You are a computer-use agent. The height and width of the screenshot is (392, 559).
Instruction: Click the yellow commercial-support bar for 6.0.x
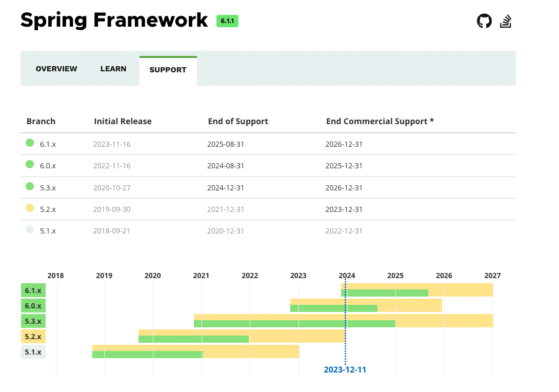tap(410, 305)
